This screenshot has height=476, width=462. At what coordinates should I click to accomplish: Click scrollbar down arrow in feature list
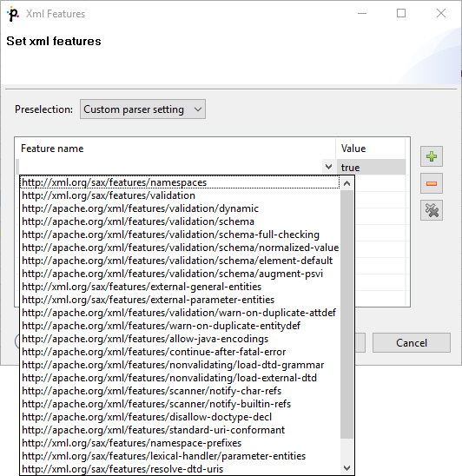(346, 468)
